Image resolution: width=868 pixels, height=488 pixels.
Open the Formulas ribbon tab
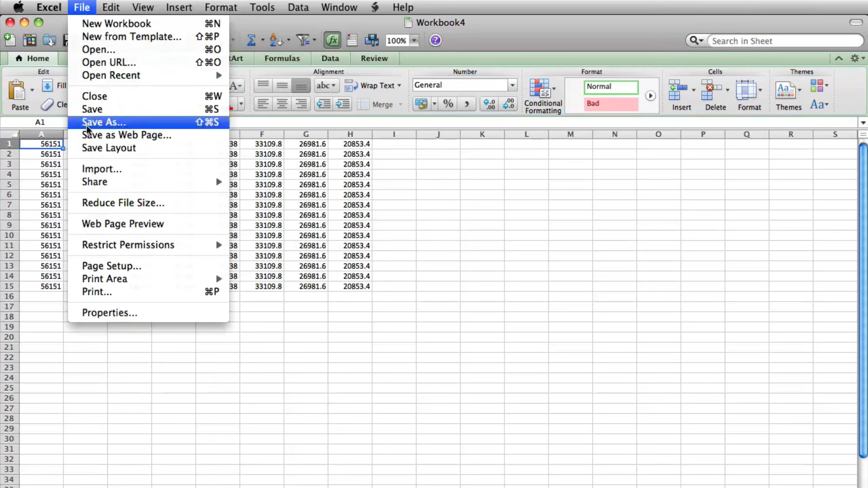click(282, 58)
